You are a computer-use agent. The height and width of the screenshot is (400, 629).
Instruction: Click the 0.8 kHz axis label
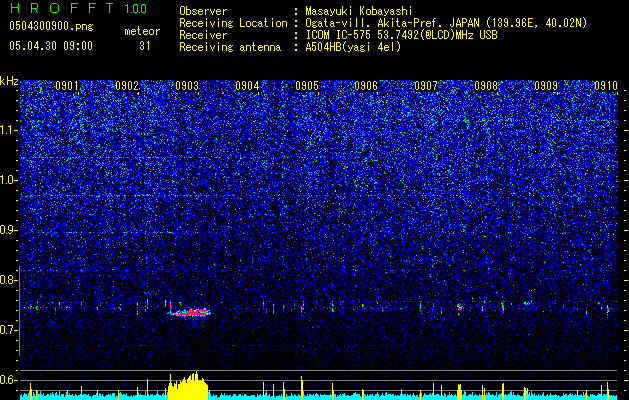pyautogui.click(x=9, y=280)
